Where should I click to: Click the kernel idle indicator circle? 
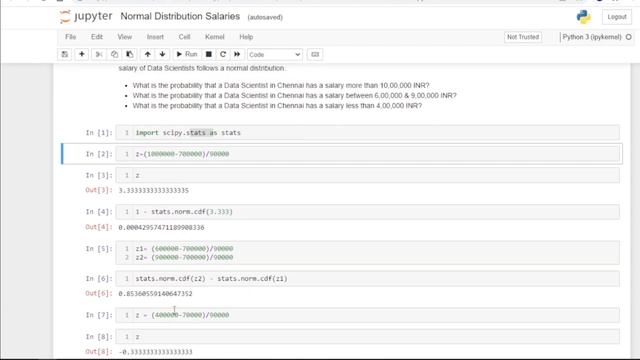click(x=629, y=37)
